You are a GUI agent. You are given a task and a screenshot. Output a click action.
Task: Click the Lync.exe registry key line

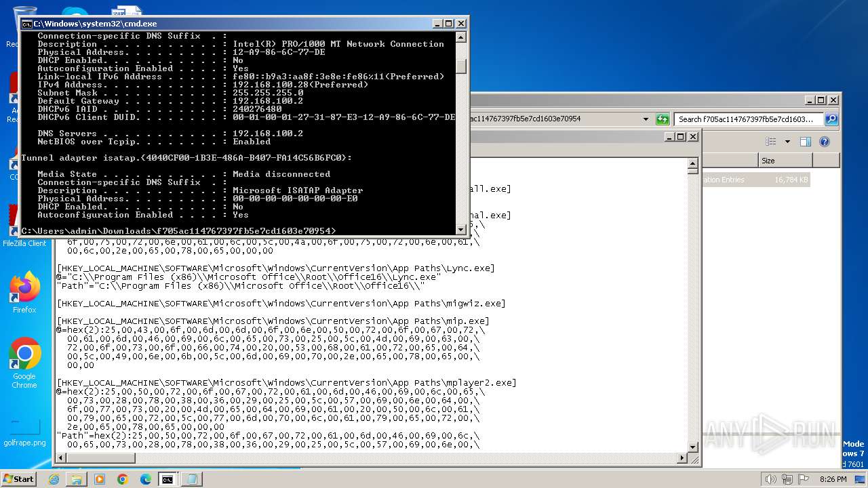click(275, 268)
